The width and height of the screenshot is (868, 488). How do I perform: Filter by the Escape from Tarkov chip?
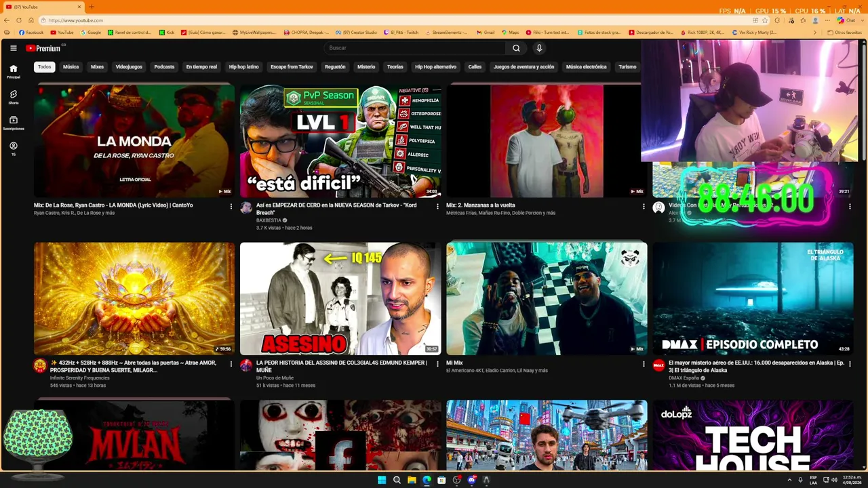coord(292,67)
